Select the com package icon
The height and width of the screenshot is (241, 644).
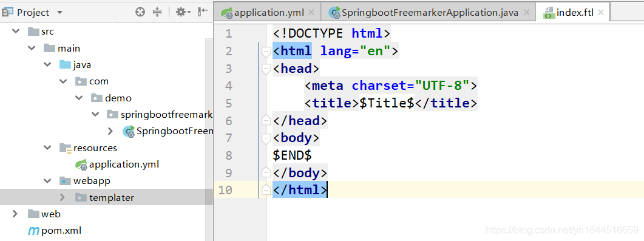click(x=81, y=81)
